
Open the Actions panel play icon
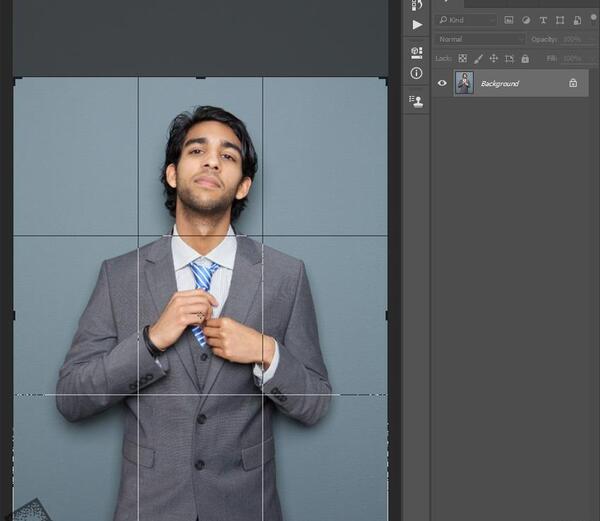coord(417,25)
